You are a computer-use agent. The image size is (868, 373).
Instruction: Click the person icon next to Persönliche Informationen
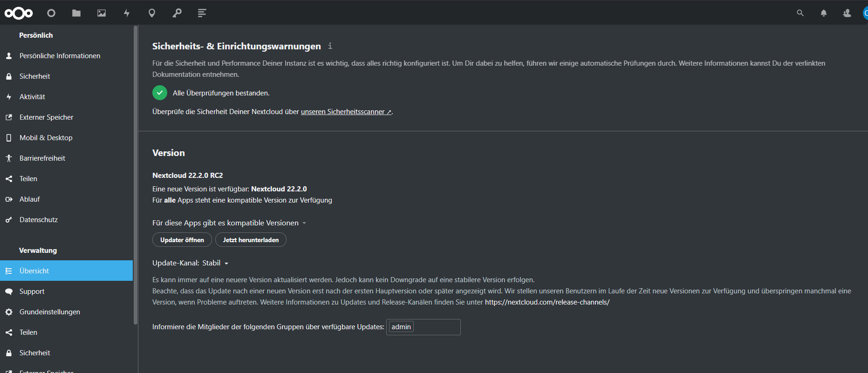click(9, 56)
